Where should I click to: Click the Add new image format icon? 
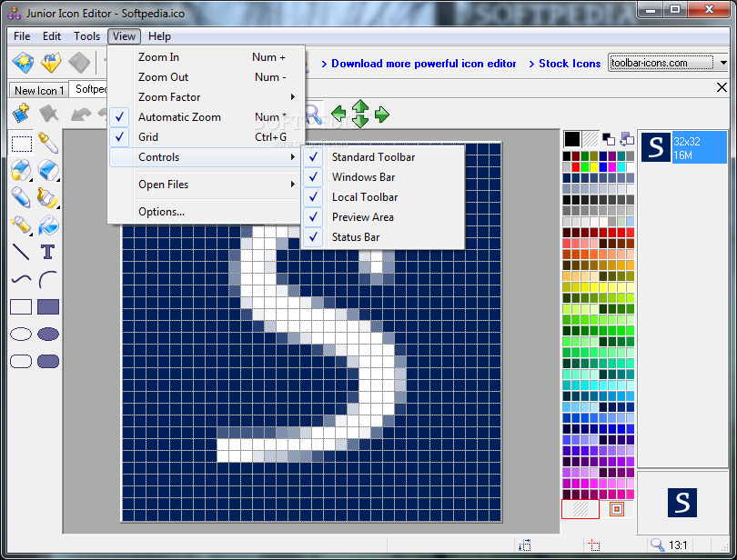point(21,115)
